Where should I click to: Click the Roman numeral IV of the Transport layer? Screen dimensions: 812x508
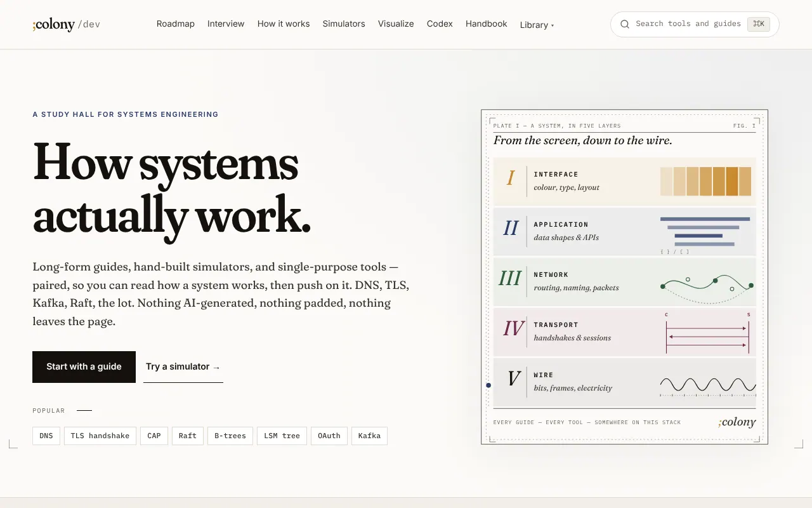point(513,328)
